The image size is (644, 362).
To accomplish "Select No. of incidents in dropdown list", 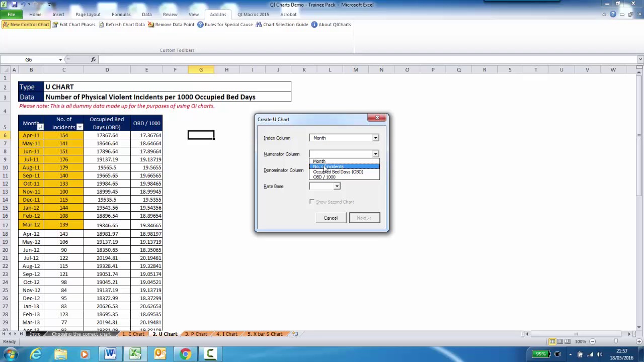I will (344, 166).
